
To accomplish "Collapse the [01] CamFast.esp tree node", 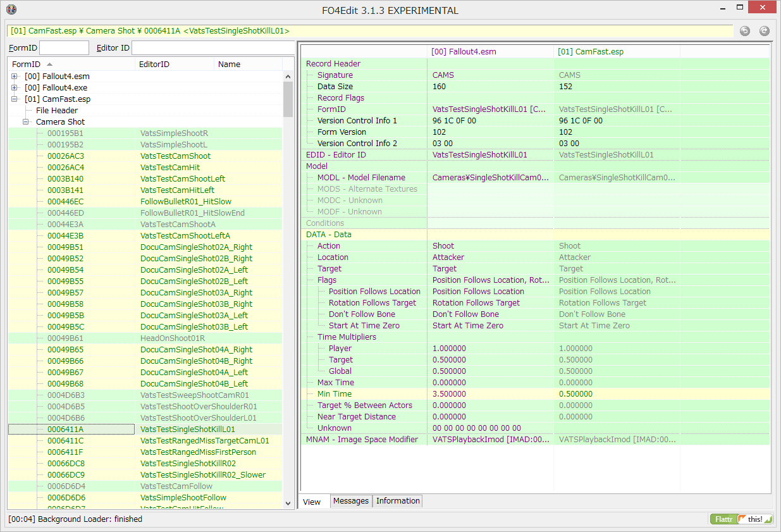I will [15, 99].
